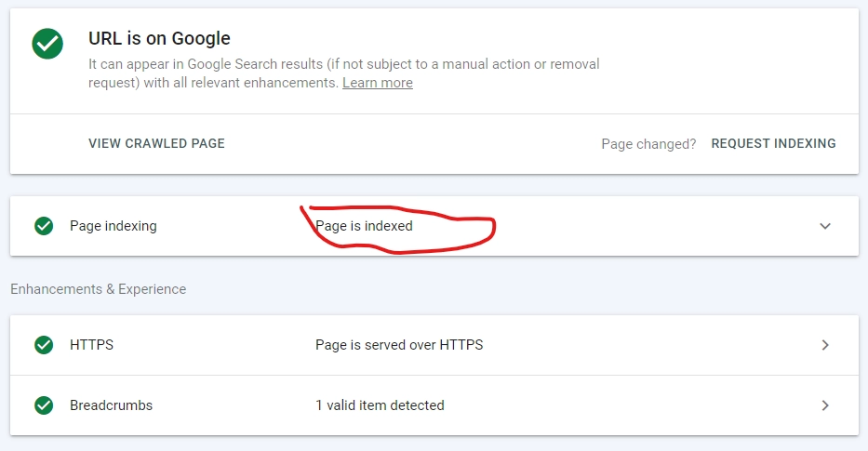Open HTTPS details via the right chevron
Viewport: 868px width, 451px height.
pos(825,345)
